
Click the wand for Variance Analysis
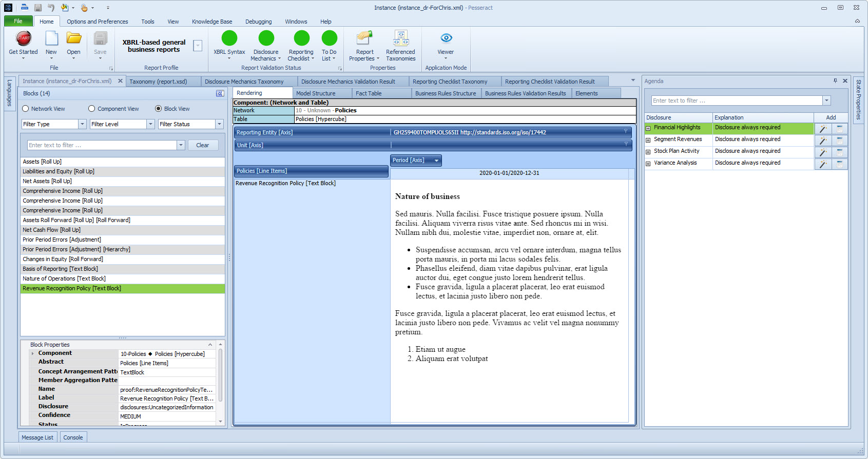click(x=823, y=164)
